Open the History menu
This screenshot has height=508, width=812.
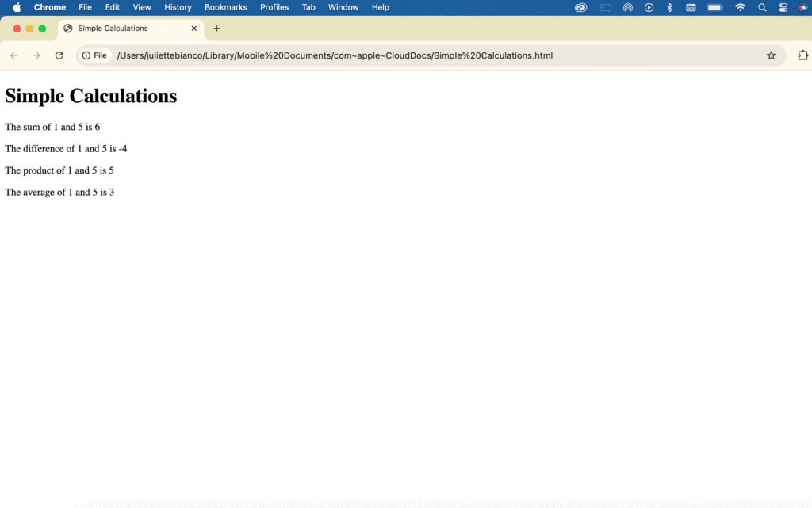[178, 7]
